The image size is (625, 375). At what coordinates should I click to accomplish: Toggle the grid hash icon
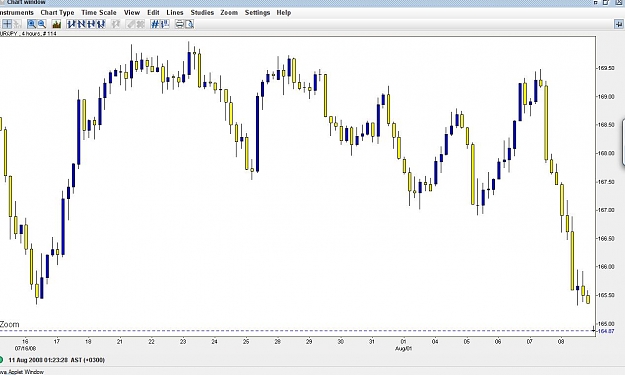[155, 24]
